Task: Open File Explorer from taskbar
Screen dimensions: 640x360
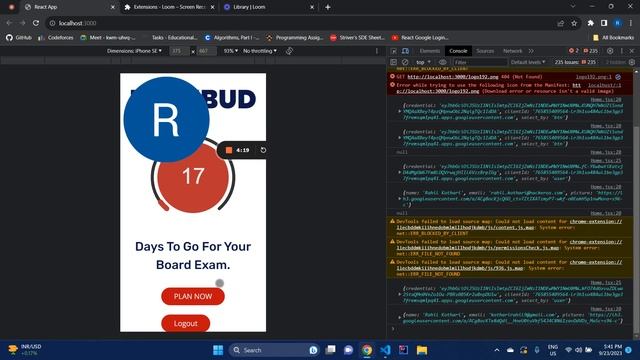Action: 422,350
